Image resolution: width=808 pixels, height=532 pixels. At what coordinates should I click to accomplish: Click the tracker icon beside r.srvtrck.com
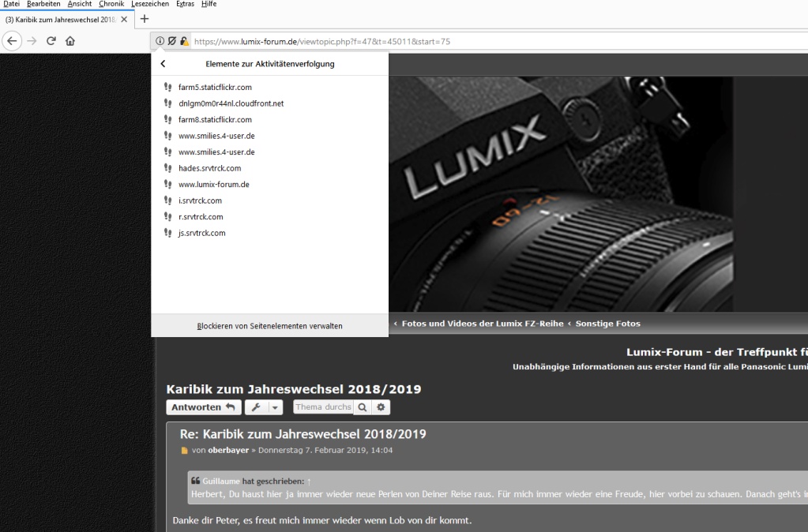[167, 217]
